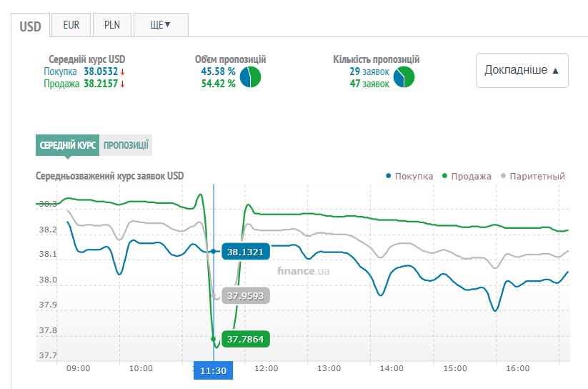Switch to the PLN currency tab
Viewport: 588px width, 389px height.
pos(112,25)
